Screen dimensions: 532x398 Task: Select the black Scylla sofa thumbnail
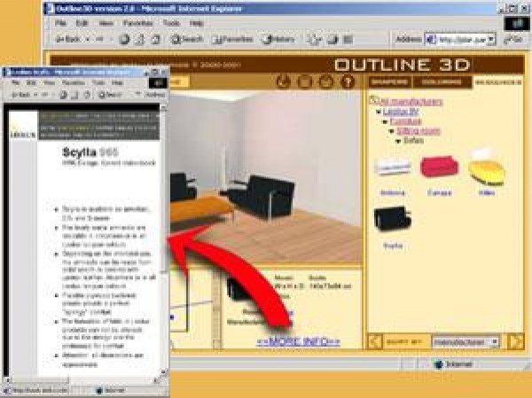pos(392,219)
